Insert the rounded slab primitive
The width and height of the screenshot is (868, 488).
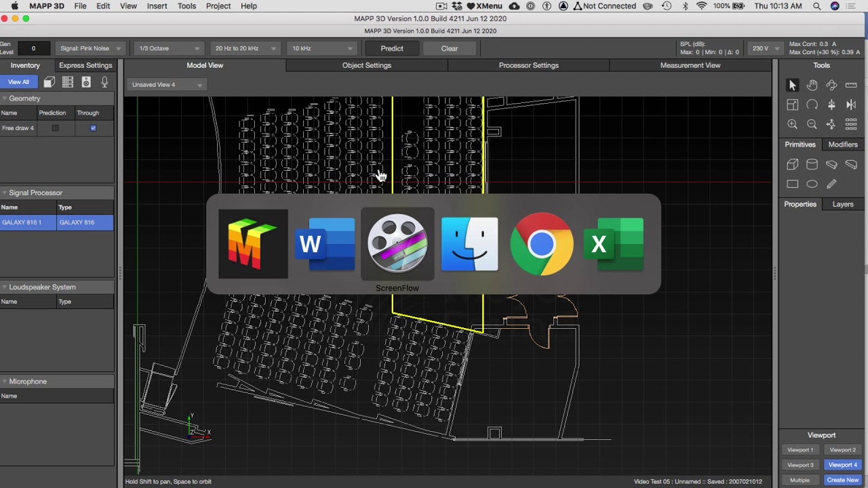coord(851,164)
